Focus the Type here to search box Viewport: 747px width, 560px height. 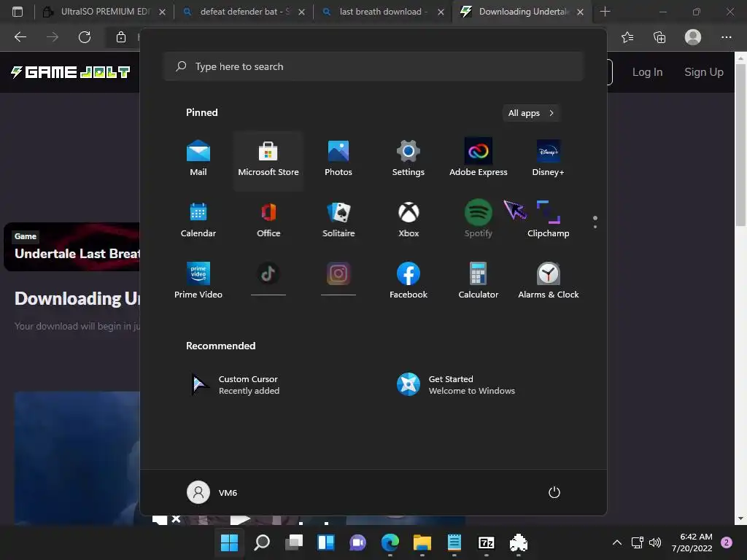coord(373,66)
